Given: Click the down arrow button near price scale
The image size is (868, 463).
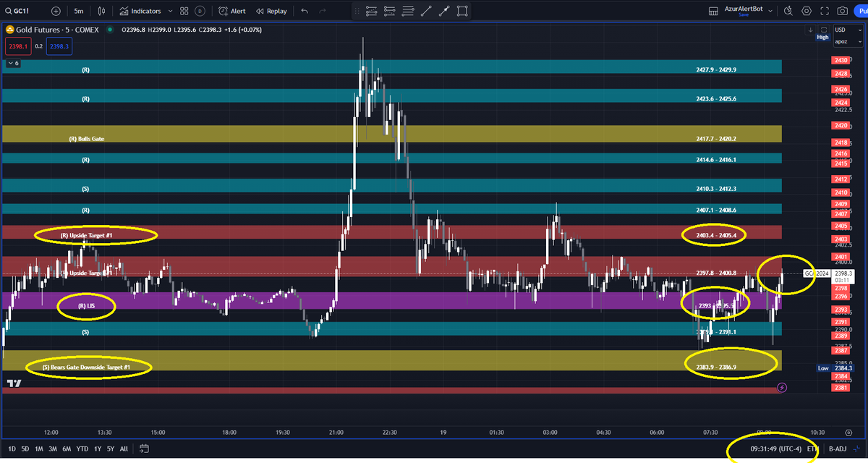Looking at the screenshot, I should (x=811, y=30).
